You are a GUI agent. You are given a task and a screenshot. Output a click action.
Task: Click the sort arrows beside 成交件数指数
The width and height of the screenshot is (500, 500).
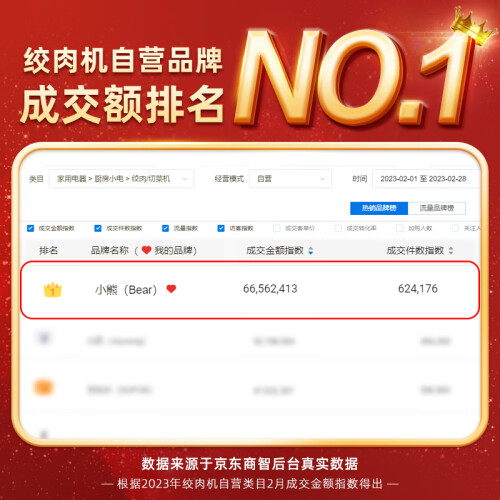point(451,251)
